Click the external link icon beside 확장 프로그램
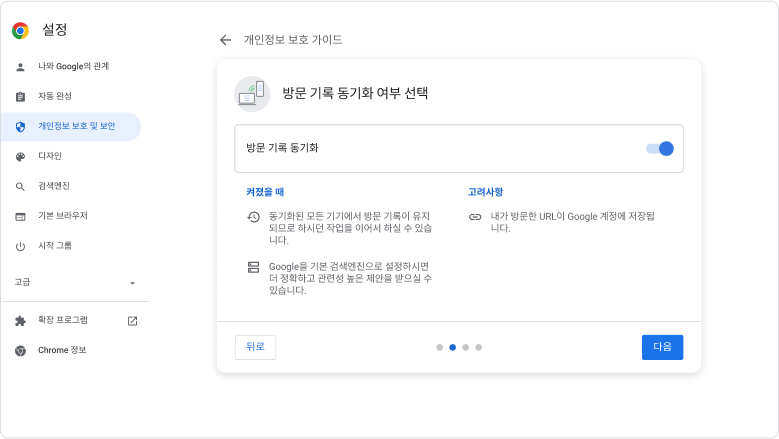The height and width of the screenshot is (439, 779). [x=132, y=321]
